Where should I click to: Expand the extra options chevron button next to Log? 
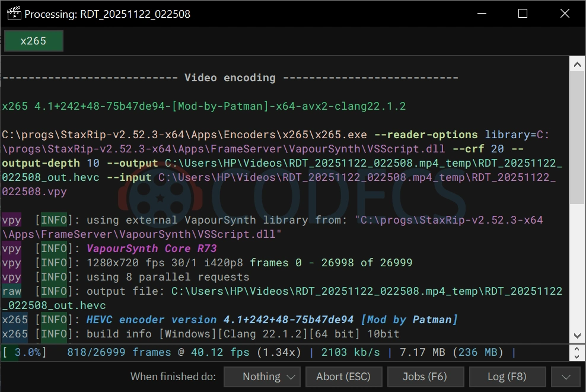[566, 377]
